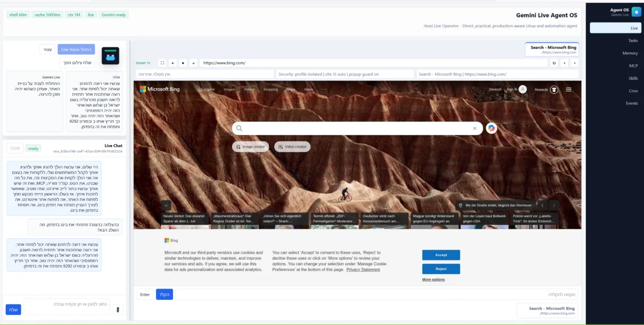The height and width of the screenshot is (325, 644).
Task: Show next Bing news headlines arrow
Action: pos(554,205)
